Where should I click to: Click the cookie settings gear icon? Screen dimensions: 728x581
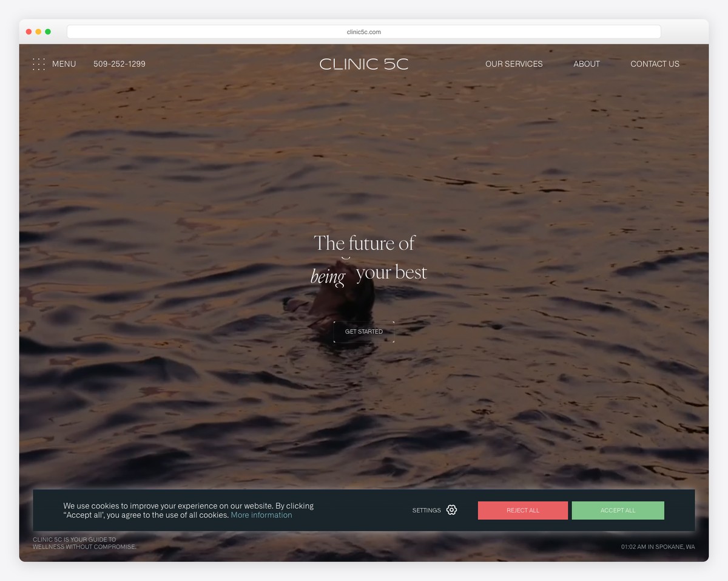pos(451,510)
